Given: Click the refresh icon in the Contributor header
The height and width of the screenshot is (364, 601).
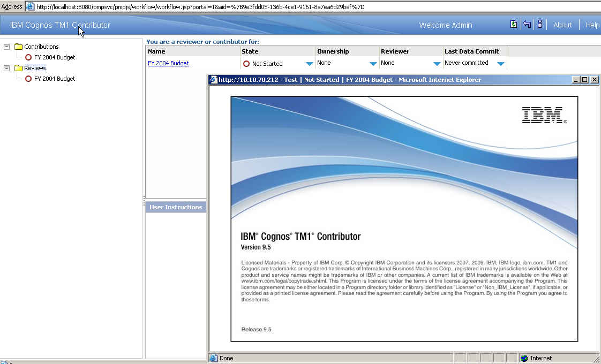Looking at the screenshot, I should 514,25.
